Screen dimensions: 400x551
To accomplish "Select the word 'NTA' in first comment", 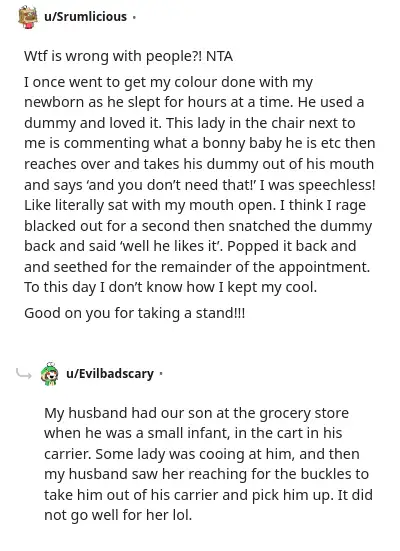I will (x=219, y=56).
